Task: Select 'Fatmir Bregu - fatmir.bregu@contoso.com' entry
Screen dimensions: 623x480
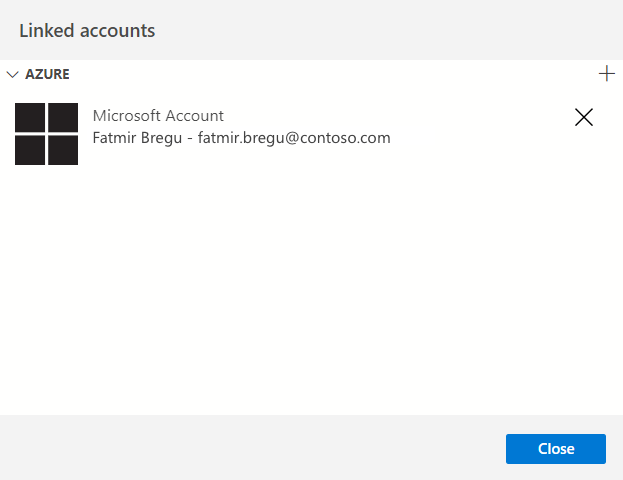Action: click(x=242, y=138)
